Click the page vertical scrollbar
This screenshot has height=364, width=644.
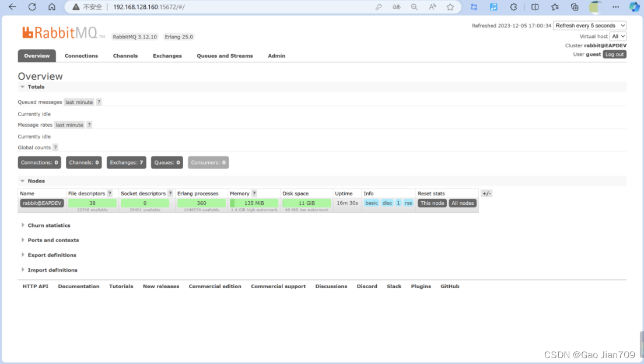[642, 344]
